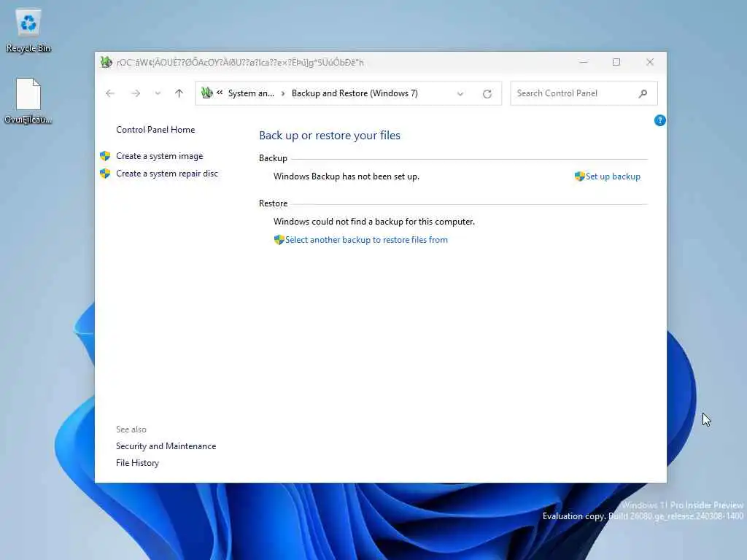Click the search magnifier icon

pyautogui.click(x=643, y=93)
